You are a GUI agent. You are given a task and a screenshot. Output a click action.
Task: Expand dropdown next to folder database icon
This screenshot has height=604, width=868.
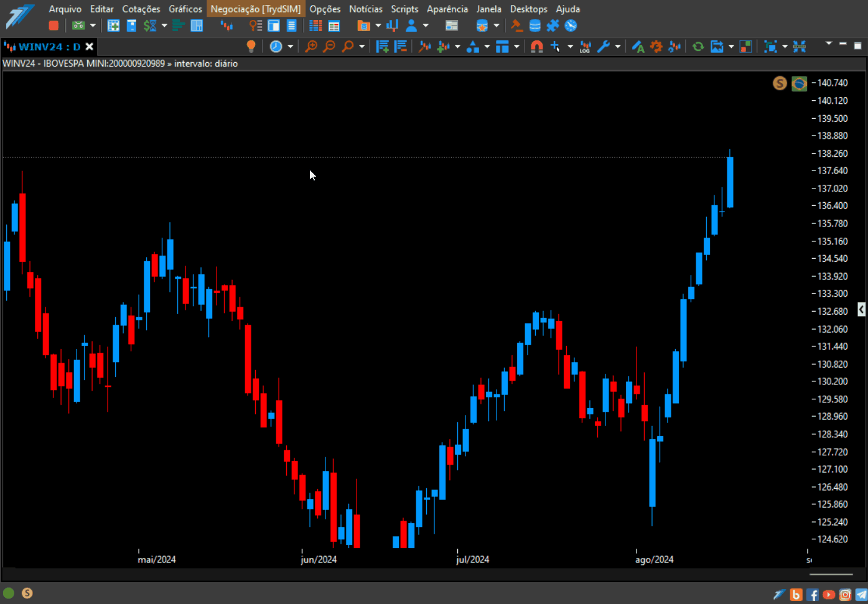(378, 26)
